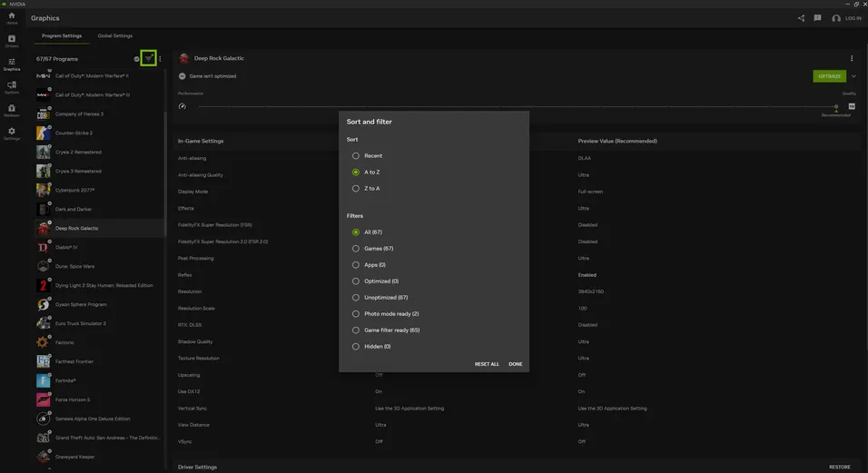The height and width of the screenshot is (473, 868).
Task: Expand the Optimize dropdown arrow
Action: click(x=853, y=76)
